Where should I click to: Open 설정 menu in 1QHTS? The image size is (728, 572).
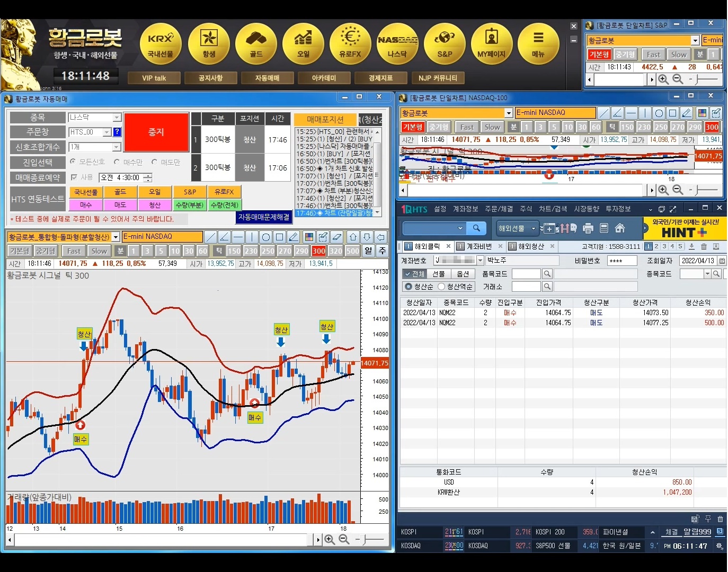[x=440, y=209]
